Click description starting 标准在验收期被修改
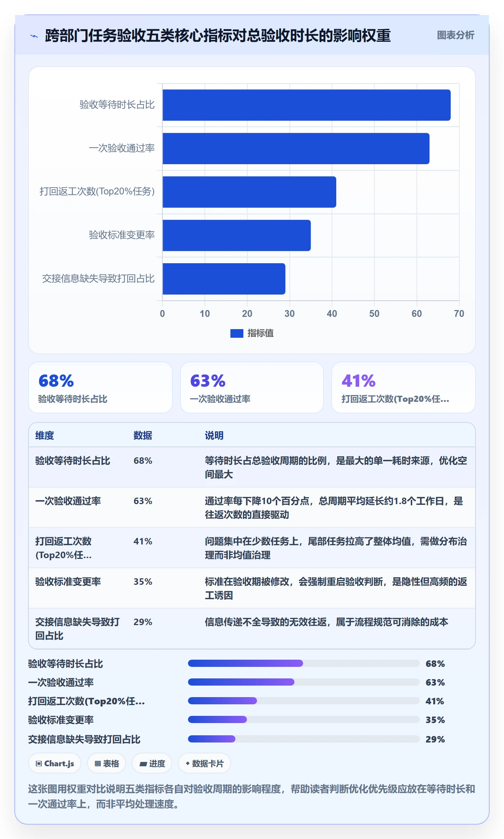 tap(336, 588)
